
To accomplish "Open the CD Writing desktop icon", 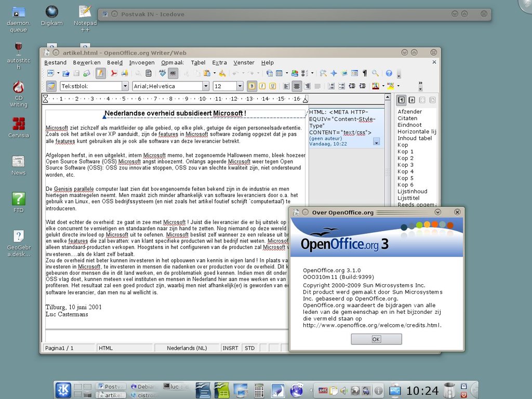I will point(19,94).
